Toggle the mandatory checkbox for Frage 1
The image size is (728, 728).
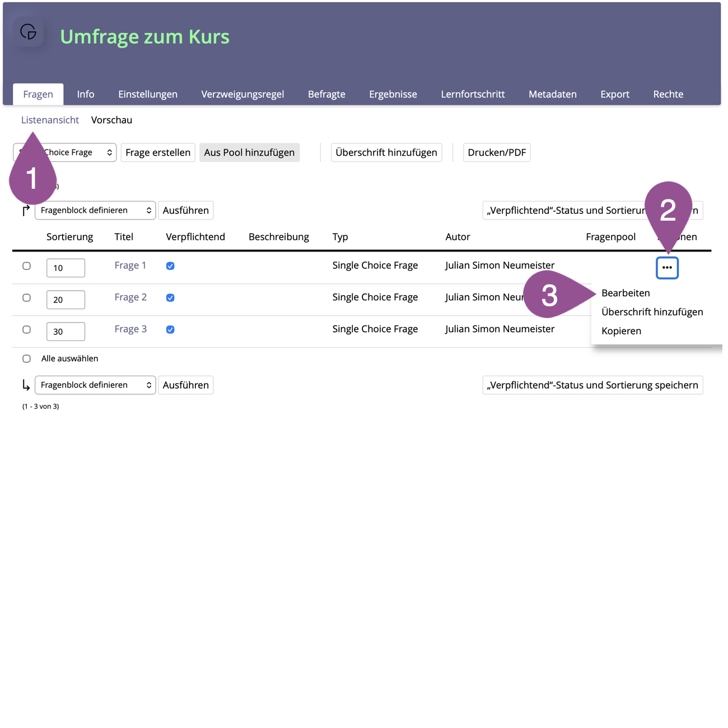point(170,266)
